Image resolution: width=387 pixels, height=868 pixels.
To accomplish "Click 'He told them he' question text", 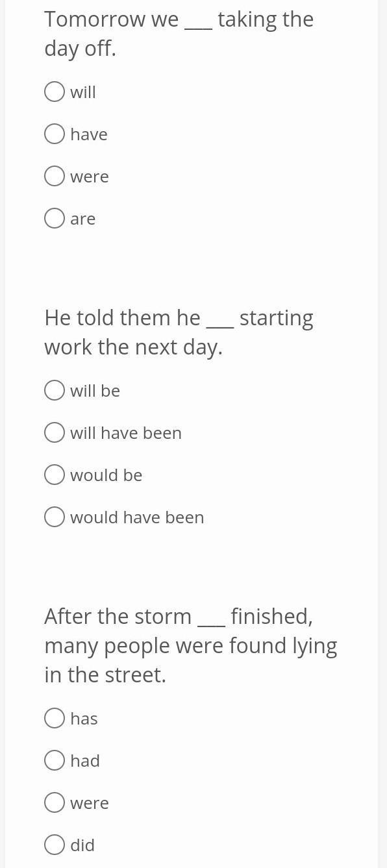I will tap(179, 332).
